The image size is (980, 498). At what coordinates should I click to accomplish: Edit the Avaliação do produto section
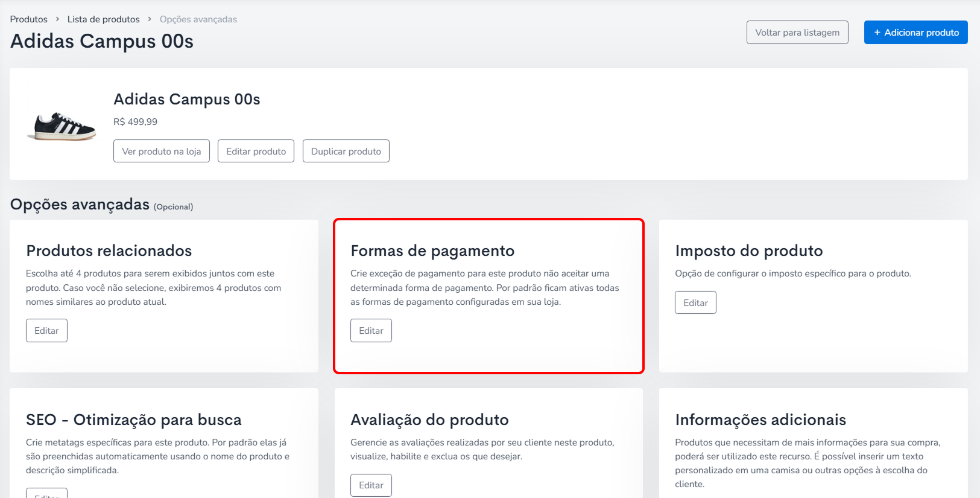tap(371, 485)
